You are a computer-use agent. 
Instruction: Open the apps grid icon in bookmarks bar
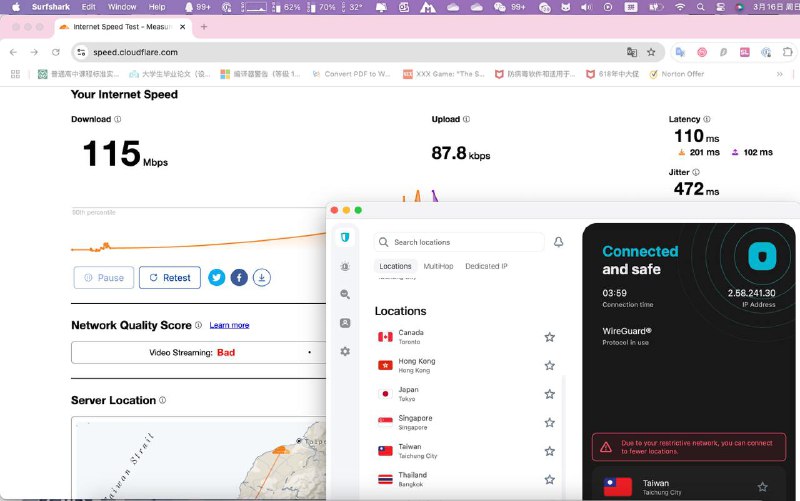tap(15, 74)
